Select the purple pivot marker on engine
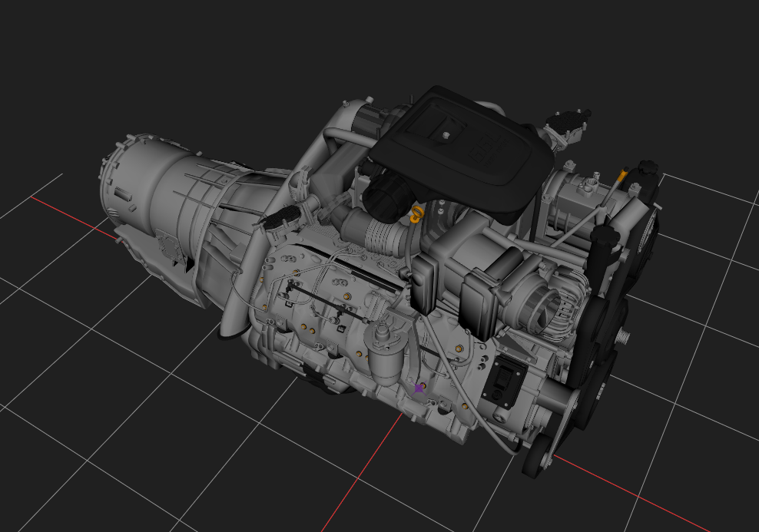 (x=418, y=388)
